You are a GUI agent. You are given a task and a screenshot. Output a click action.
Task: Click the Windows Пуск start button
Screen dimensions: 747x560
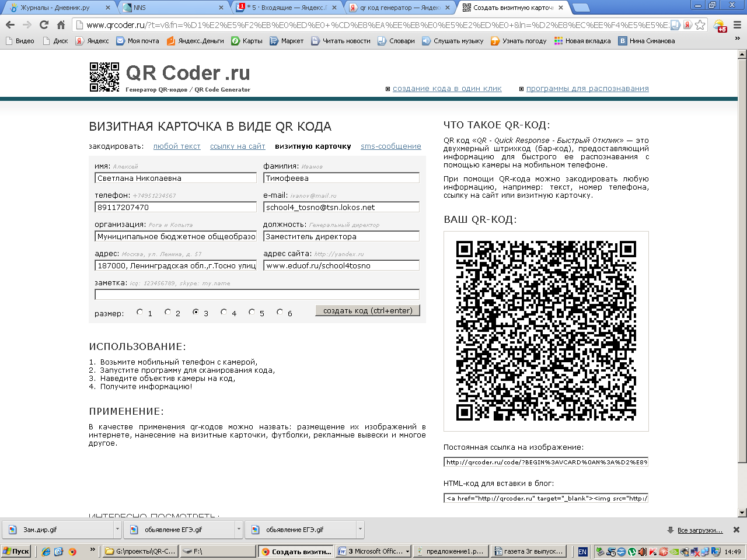tap(16, 551)
